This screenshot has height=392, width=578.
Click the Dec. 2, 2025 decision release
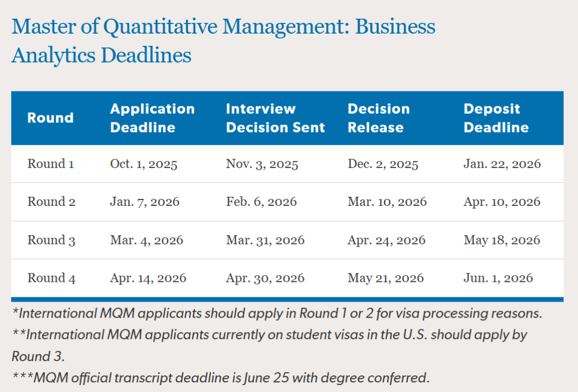(383, 164)
